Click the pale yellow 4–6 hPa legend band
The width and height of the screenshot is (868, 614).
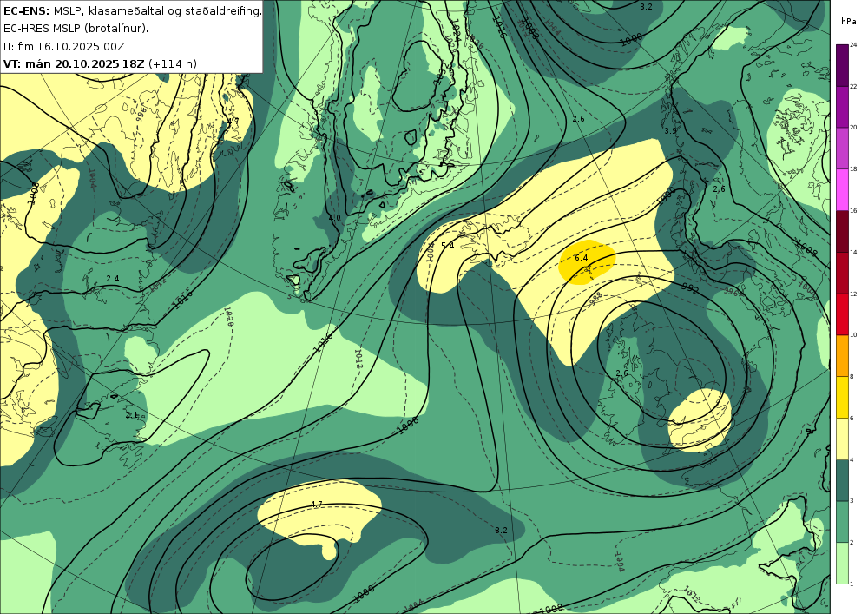coord(842,439)
